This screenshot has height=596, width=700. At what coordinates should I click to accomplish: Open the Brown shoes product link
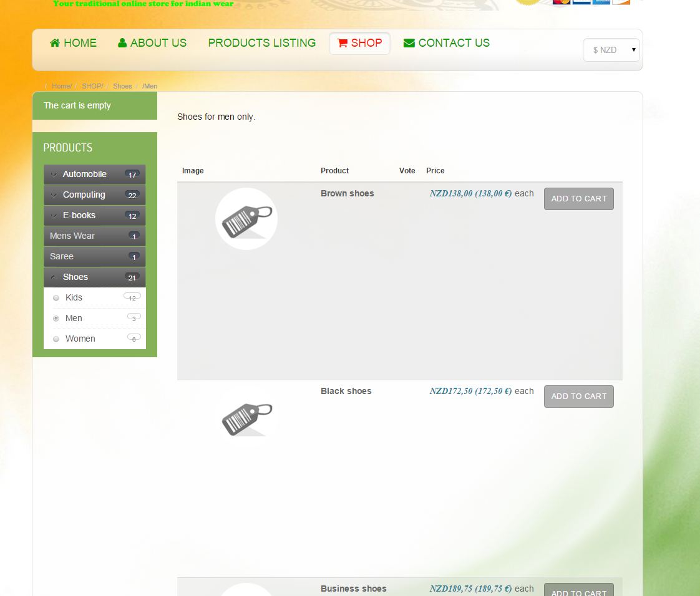click(348, 193)
